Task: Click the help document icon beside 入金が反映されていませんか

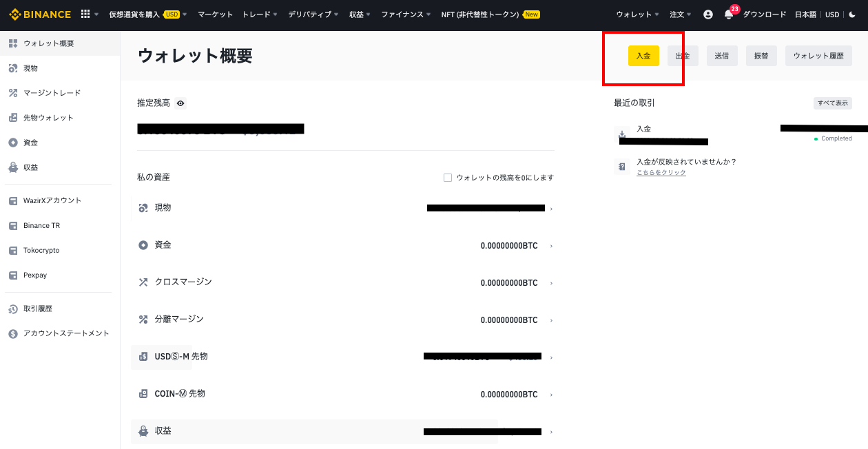Action: pos(622,167)
